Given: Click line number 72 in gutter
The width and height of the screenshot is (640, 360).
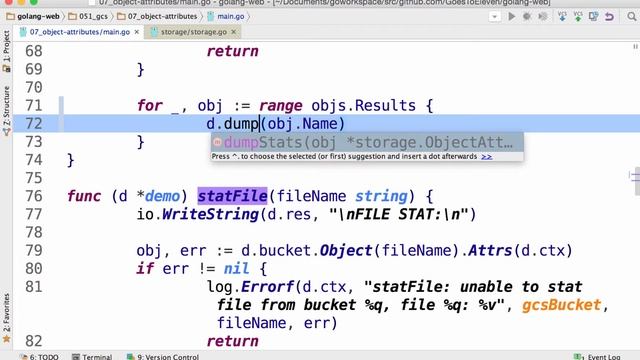Looking at the screenshot, I should pos(33,124).
